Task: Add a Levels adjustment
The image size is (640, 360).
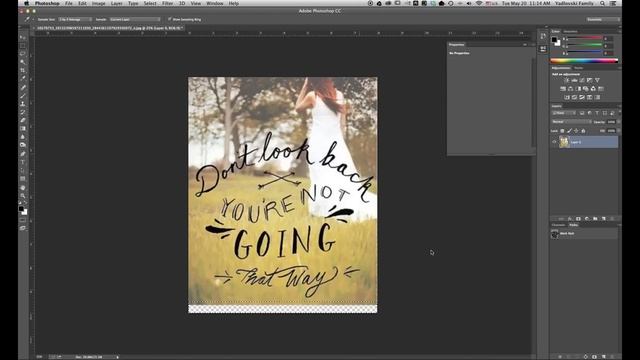Action: pos(574,80)
